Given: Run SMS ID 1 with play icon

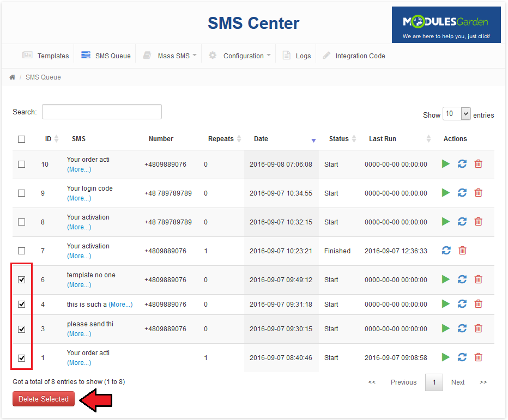Looking at the screenshot, I should click(x=445, y=357).
